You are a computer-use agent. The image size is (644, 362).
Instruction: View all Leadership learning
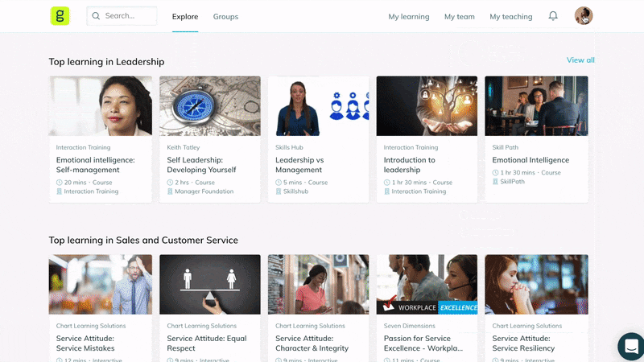pos(580,60)
